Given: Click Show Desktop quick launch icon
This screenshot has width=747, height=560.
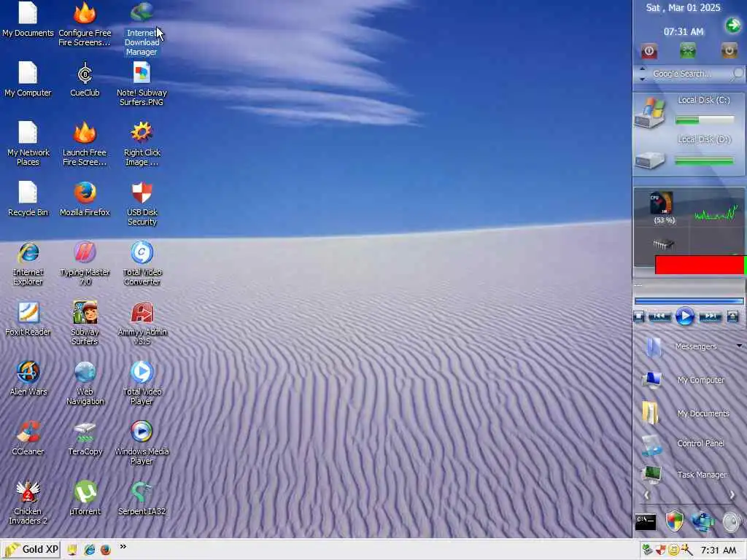Looking at the screenshot, I should tap(72, 550).
